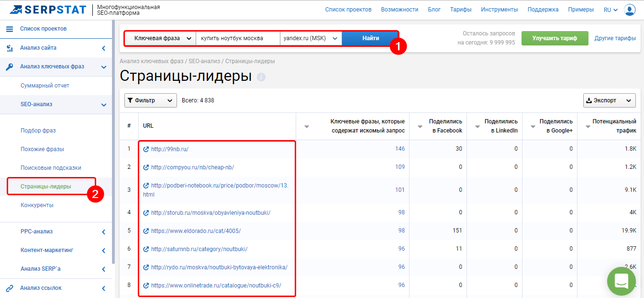The width and height of the screenshot is (644, 298).
Task: Click the Улучшить тариф button
Action: (555, 38)
